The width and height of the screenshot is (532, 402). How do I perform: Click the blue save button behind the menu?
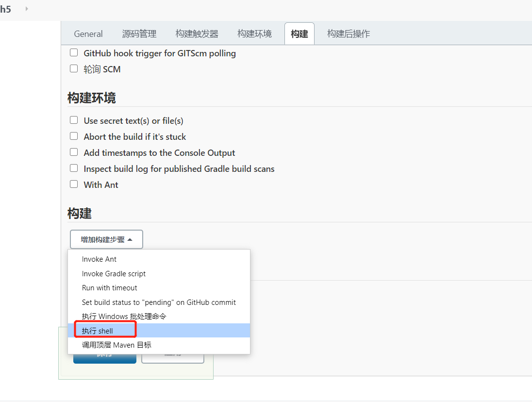pos(105,359)
